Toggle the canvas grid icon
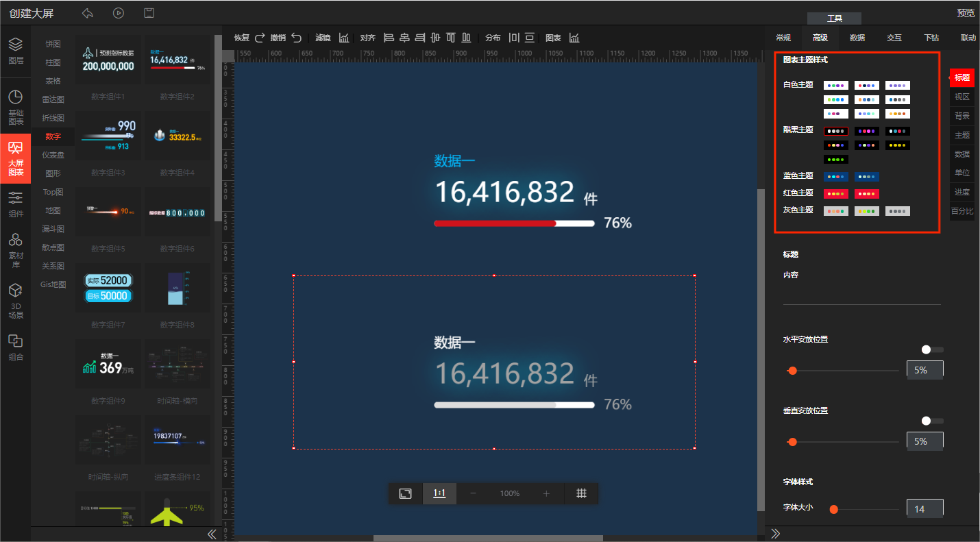Viewport: 980px width, 542px height. coord(581,493)
